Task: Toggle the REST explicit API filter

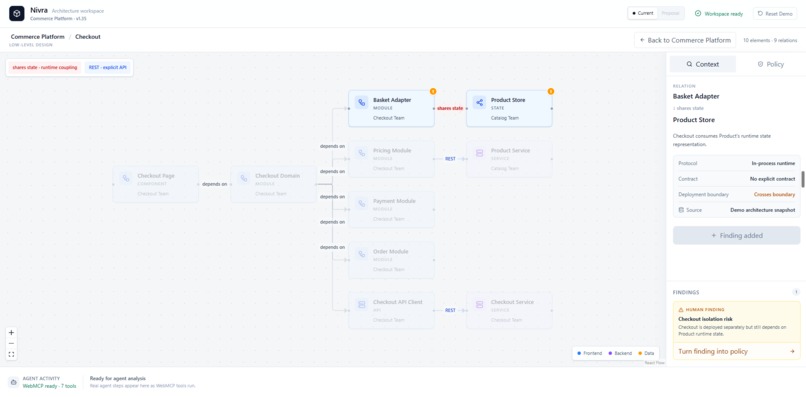Action: tap(107, 67)
